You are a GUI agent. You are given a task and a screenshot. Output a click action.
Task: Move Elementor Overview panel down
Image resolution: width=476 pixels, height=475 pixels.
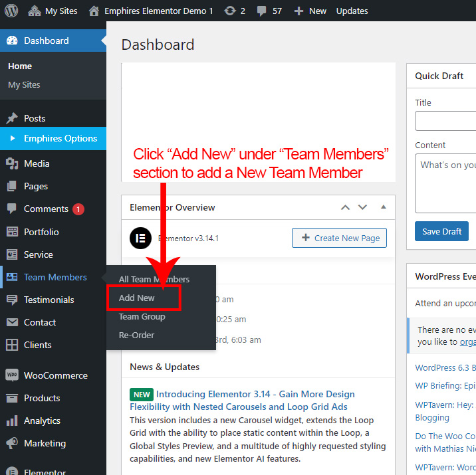click(362, 207)
